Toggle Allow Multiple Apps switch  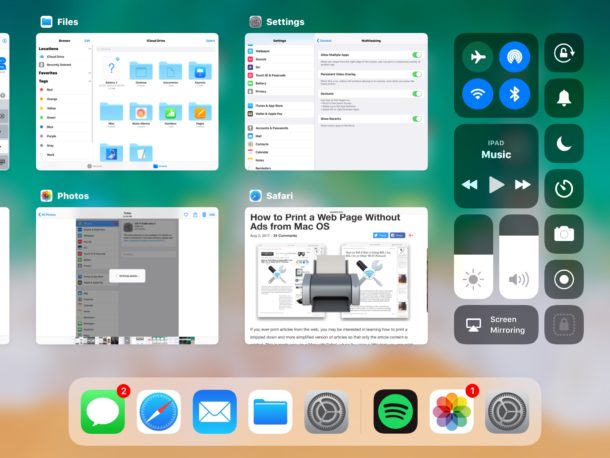[x=417, y=55]
